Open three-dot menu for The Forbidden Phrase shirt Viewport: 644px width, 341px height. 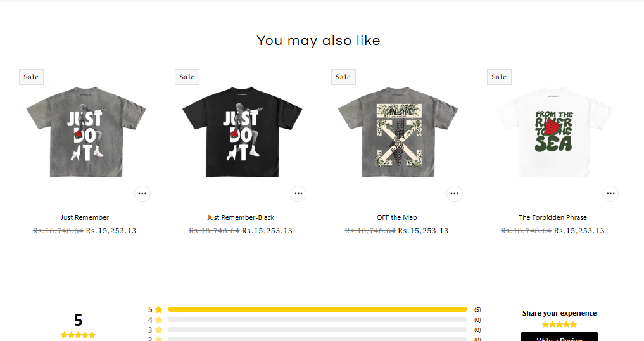coord(610,193)
